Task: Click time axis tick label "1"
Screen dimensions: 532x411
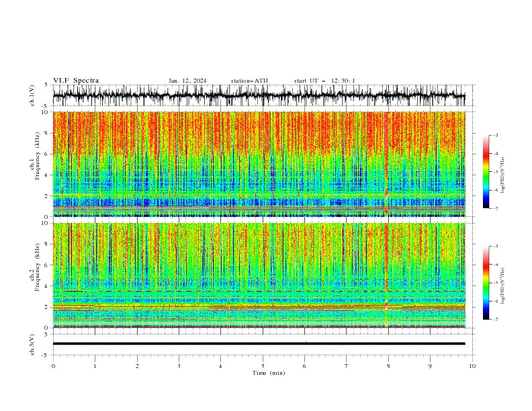Action: click(95, 366)
